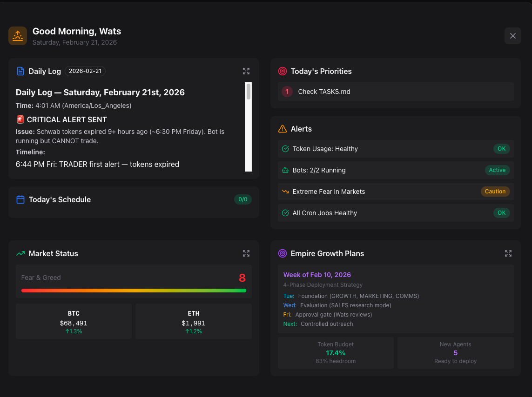Click the Market Status trend icon
Image resolution: width=532 pixels, height=397 pixels.
(x=20, y=253)
